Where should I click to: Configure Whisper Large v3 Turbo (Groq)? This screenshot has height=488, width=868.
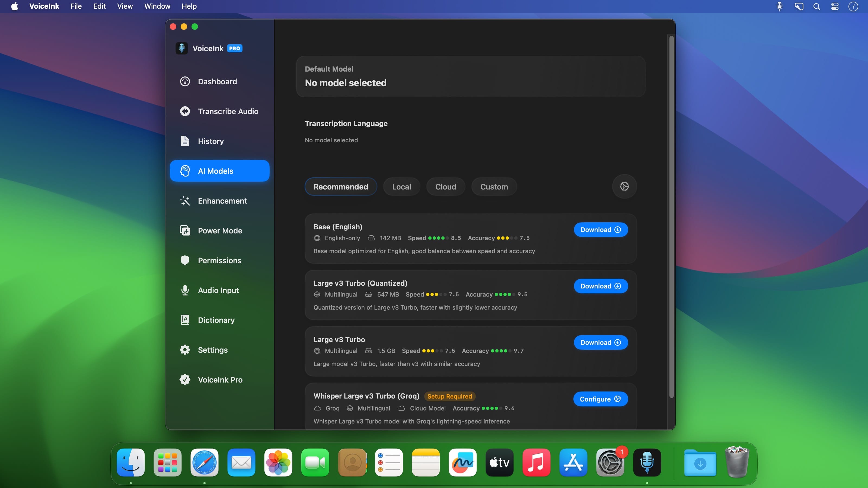tap(600, 399)
